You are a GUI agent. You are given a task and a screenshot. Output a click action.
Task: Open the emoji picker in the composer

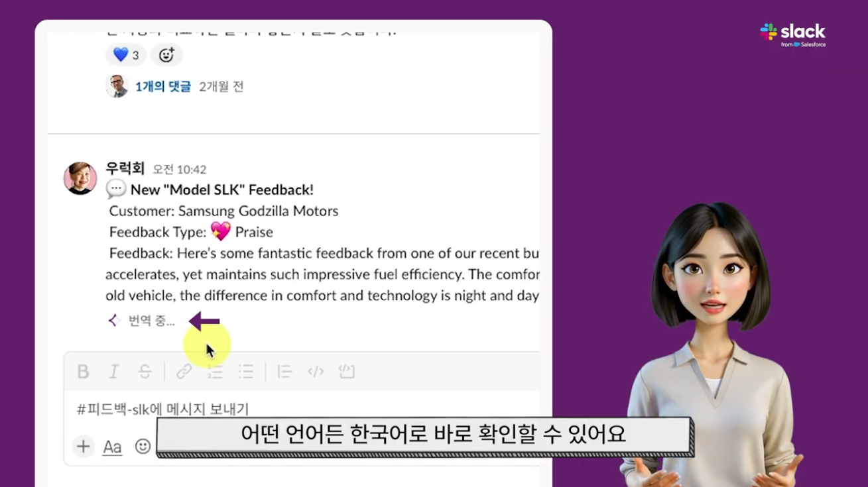click(143, 447)
